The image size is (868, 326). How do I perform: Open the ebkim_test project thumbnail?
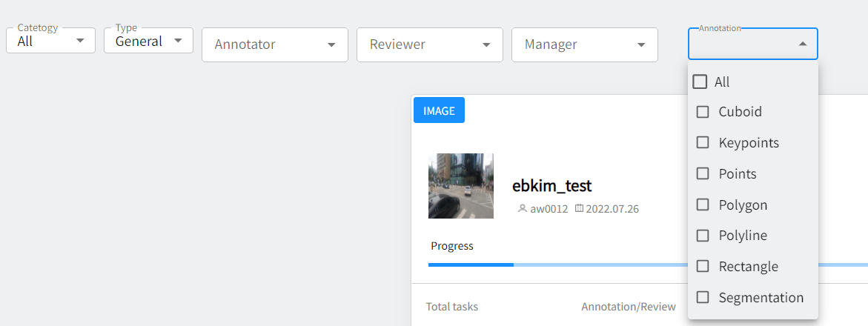(x=460, y=186)
